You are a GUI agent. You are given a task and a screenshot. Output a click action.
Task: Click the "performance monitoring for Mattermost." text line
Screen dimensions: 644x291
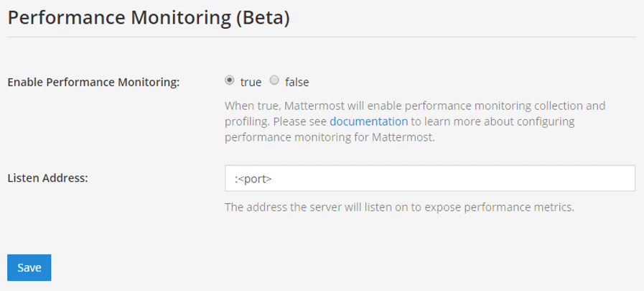[330, 137]
